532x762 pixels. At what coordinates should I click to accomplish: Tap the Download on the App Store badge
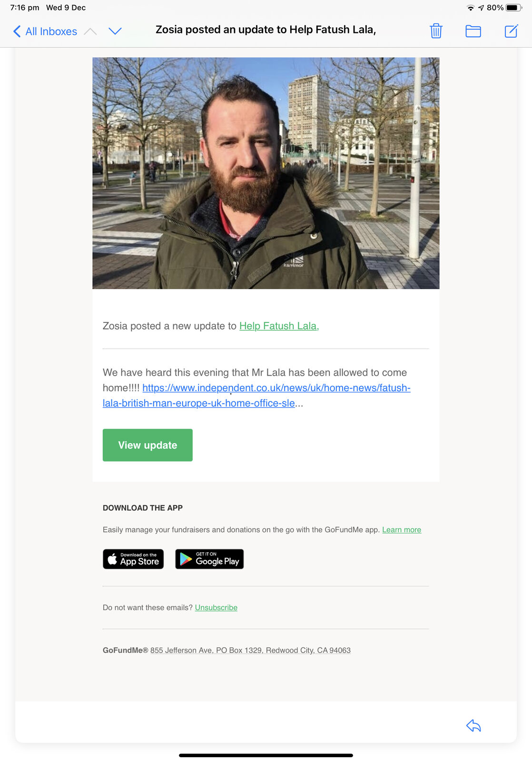tap(133, 559)
